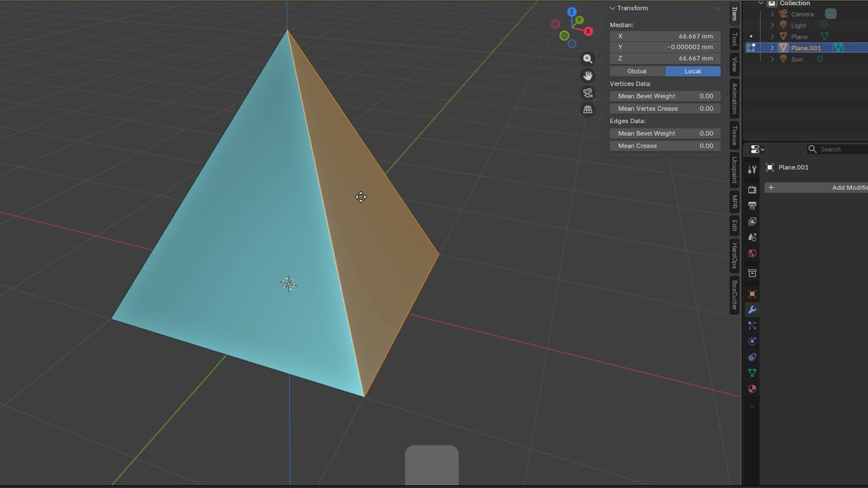Collapse the Transform panel
Screen dimensions: 868x488
coord(612,8)
